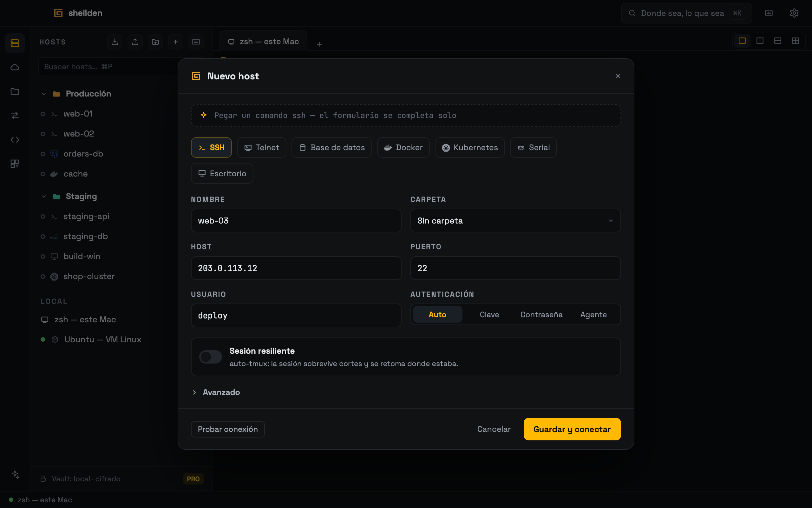This screenshot has height=508, width=812.
Task: Collapse the Producción folder
Action: (x=44, y=94)
